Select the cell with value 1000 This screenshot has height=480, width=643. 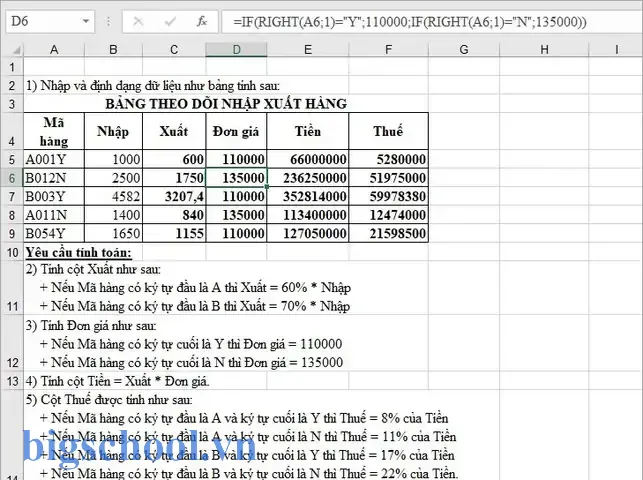click(x=114, y=159)
